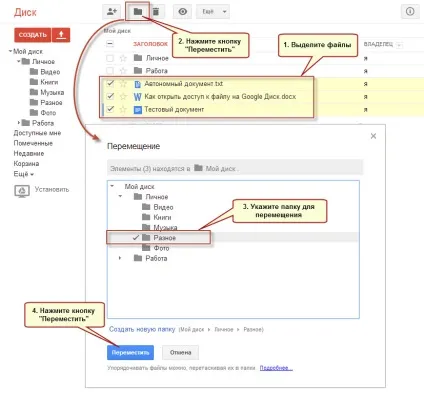The height and width of the screenshot is (398, 424).
Task: Collapse Мой диск in the move dialog tree
Action: 112,186
